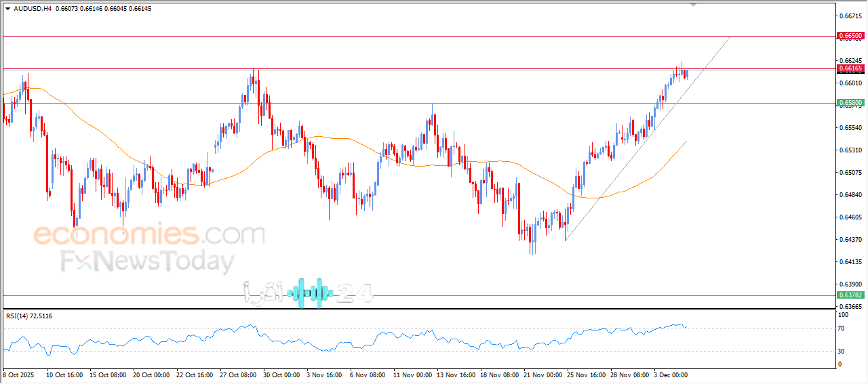Click the gray chart shift triangle marker

pyautogui.click(x=693, y=4)
